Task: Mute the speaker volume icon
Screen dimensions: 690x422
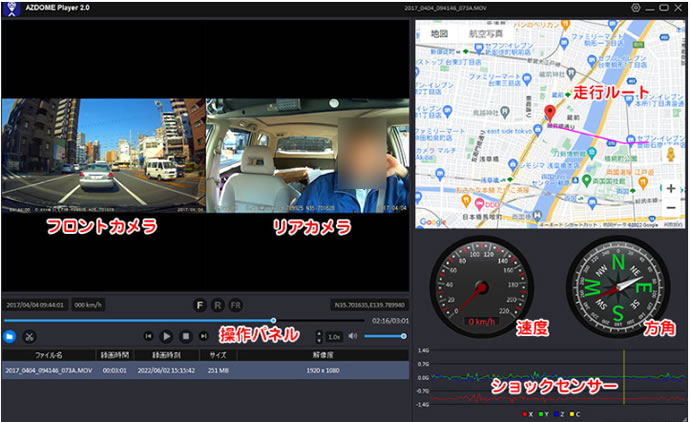Action: coord(352,336)
